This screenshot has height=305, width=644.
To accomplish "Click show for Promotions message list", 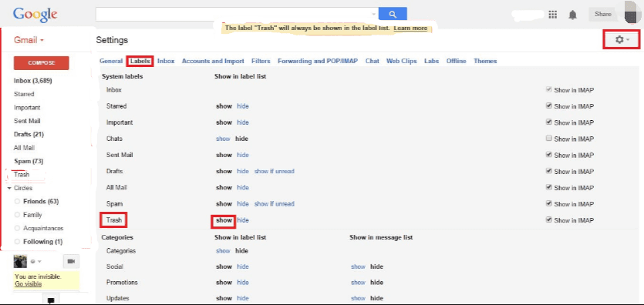I will pos(358,283).
